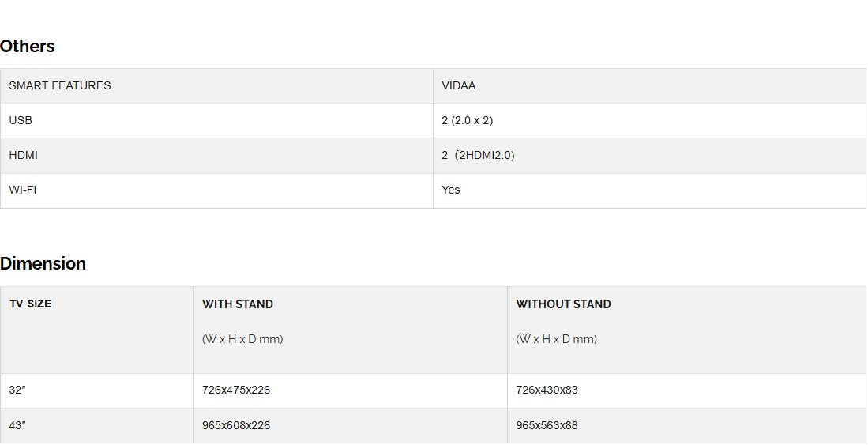This screenshot has height=445, width=868.
Task: Click the "2 (2HDMI2.0)" value cell
Action: click(x=478, y=155)
